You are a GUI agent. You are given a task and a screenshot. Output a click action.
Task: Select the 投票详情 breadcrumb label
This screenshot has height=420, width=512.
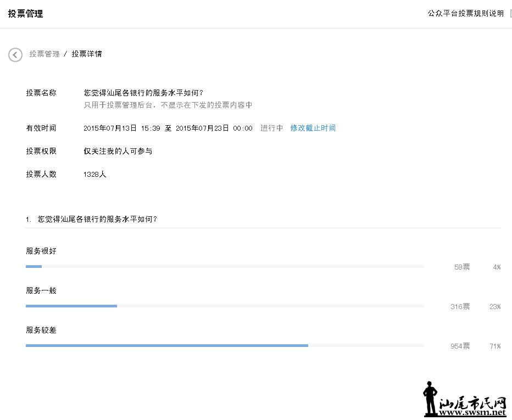[87, 54]
